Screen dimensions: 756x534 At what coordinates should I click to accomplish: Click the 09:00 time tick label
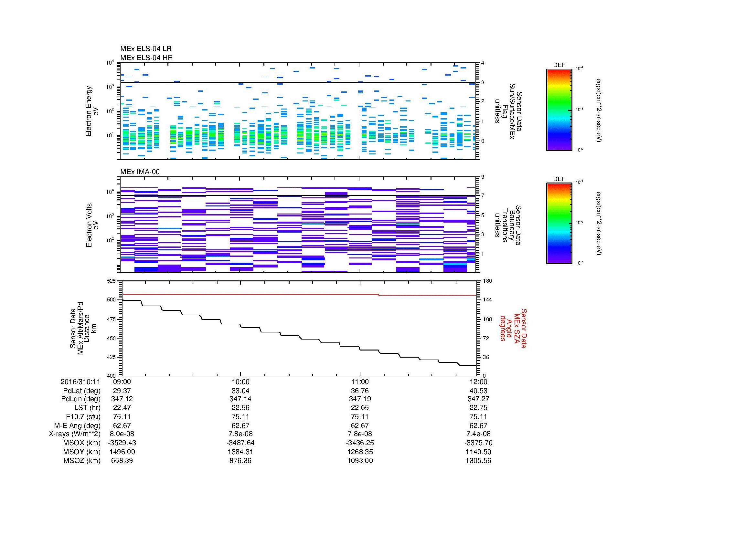click(122, 382)
